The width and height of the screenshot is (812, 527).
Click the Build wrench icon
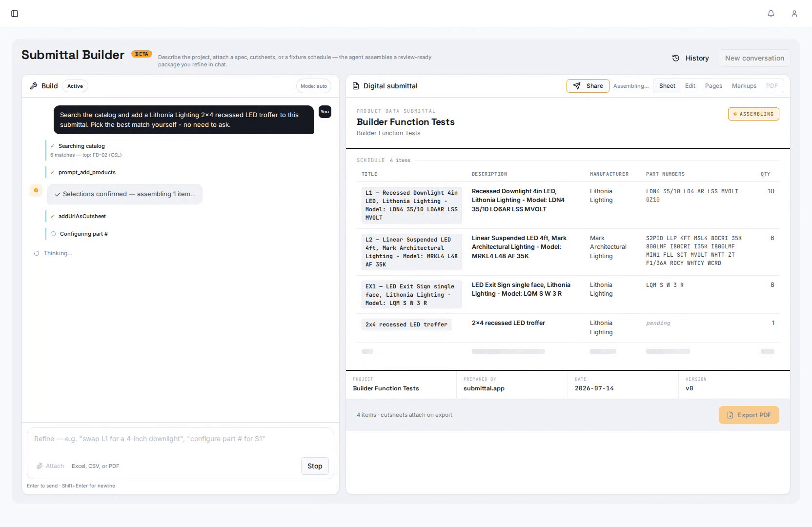coord(34,86)
